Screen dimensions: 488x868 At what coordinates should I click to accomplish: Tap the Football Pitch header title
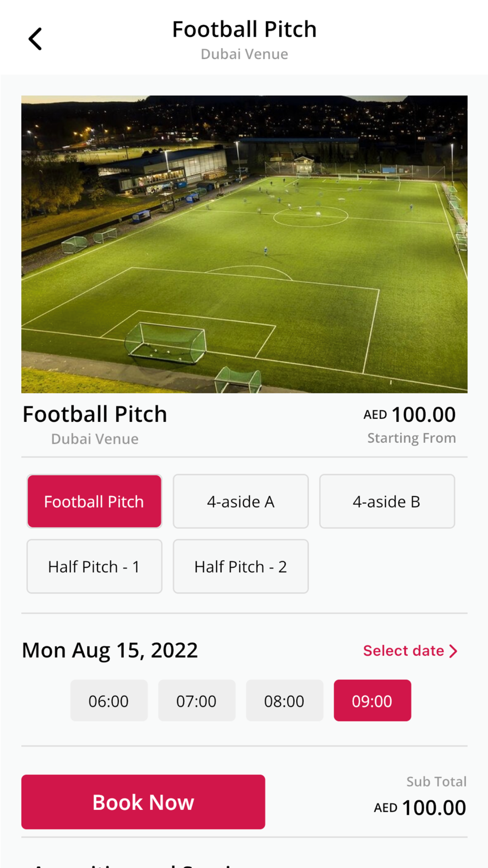pyautogui.click(x=244, y=29)
